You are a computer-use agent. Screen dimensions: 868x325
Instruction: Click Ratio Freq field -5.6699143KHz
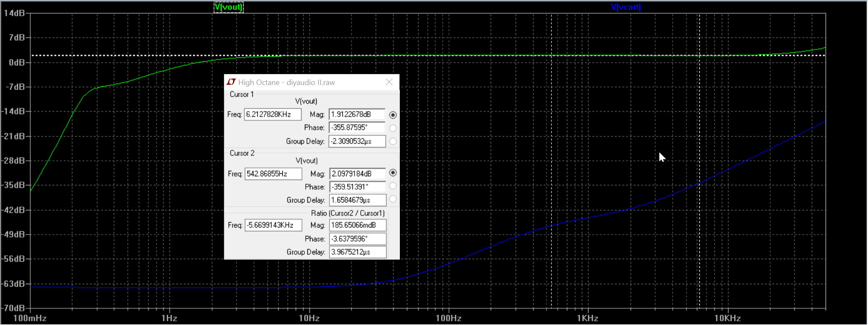click(x=273, y=225)
